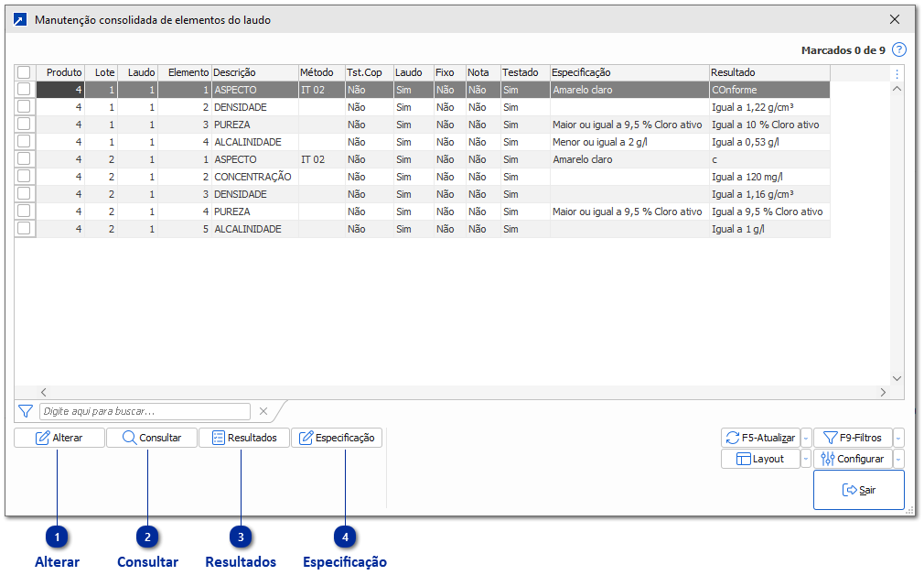The height and width of the screenshot is (586, 924).
Task: Click the Layout button
Action: [x=761, y=459]
